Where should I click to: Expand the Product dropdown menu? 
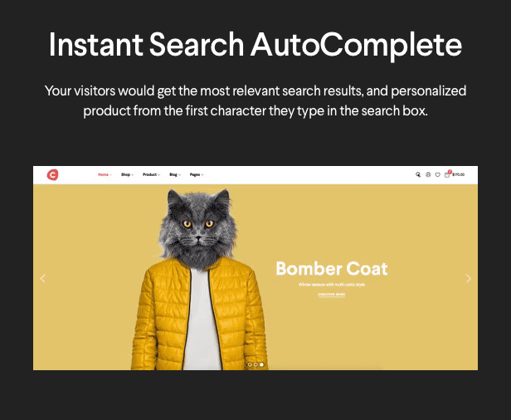coord(150,175)
